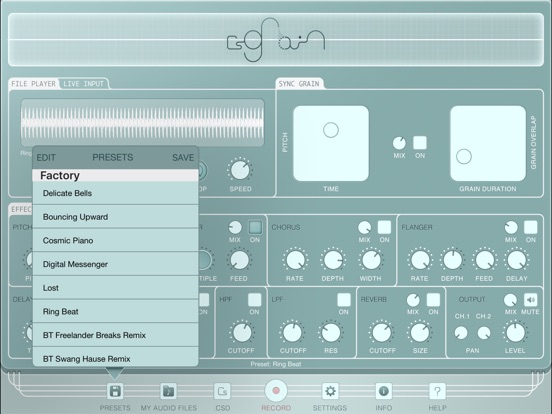Select the Cosmic Piano preset

coord(115,240)
